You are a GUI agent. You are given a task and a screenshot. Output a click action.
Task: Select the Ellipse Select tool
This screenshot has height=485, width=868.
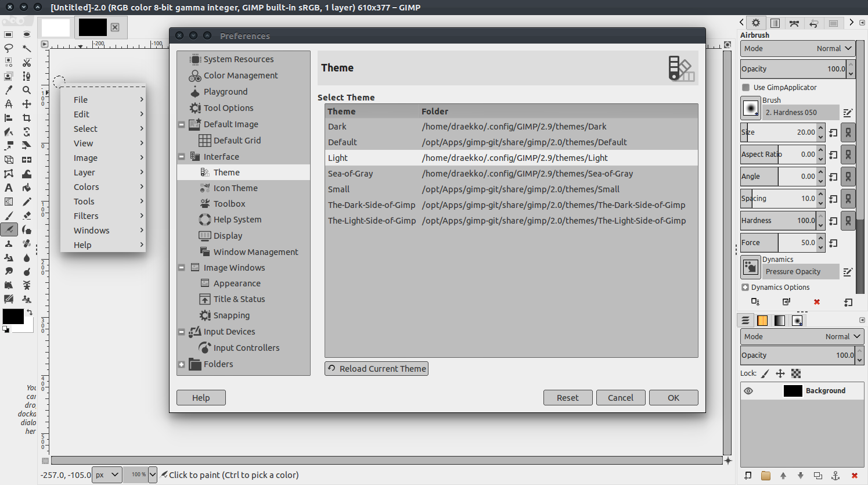[27, 34]
